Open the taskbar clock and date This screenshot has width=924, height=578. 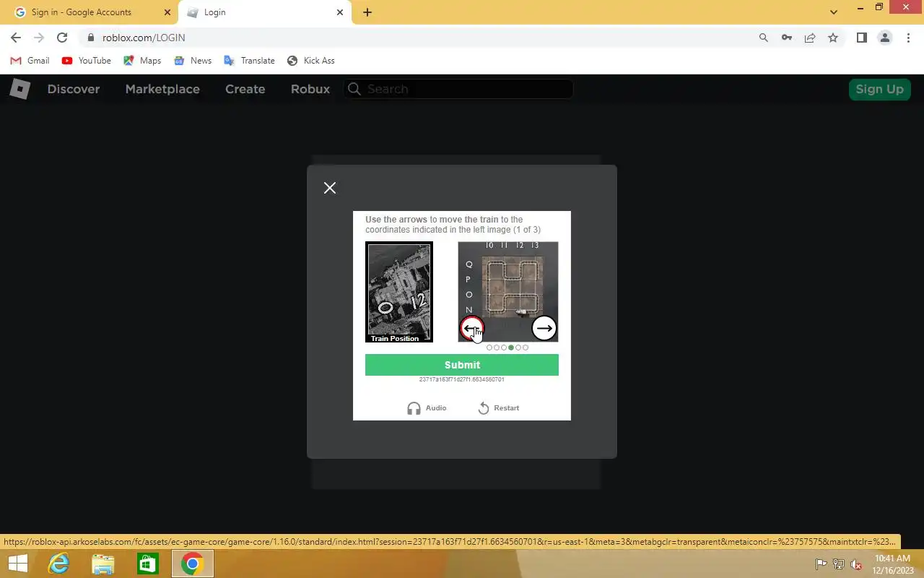(x=892, y=564)
